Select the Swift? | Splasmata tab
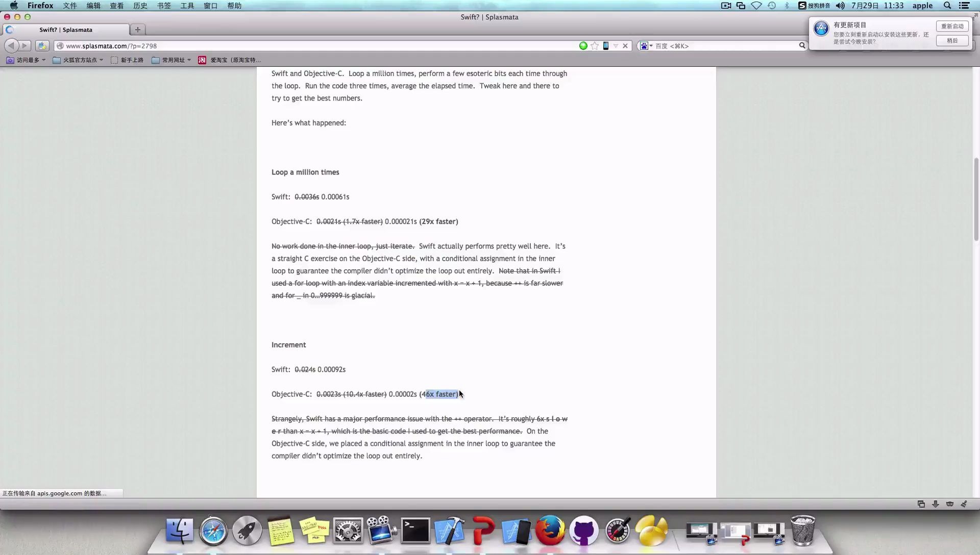Image resolution: width=980 pixels, height=555 pixels. (66, 30)
